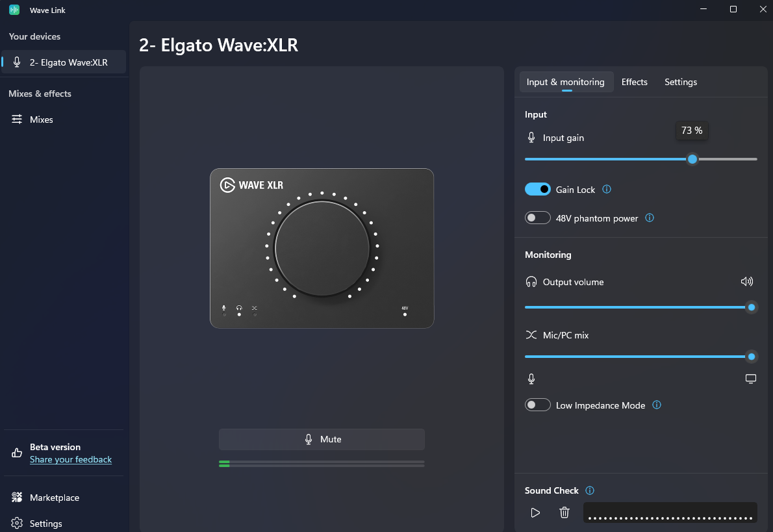Open Low Impedance Mode info icon
This screenshot has width=773, height=532.
pyautogui.click(x=657, y=405)
